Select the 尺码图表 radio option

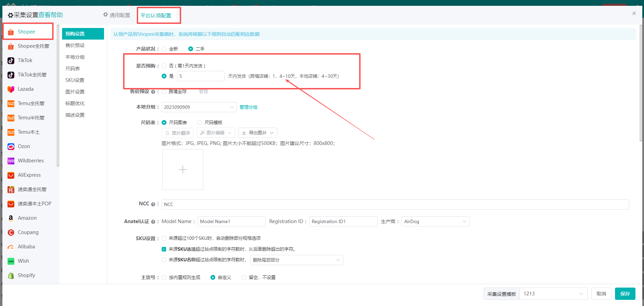point(164,122)
